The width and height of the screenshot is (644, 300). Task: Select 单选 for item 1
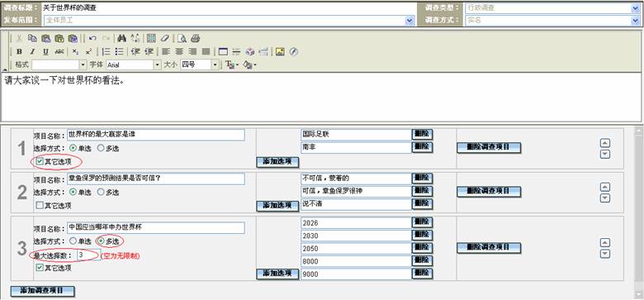(73, 149)
